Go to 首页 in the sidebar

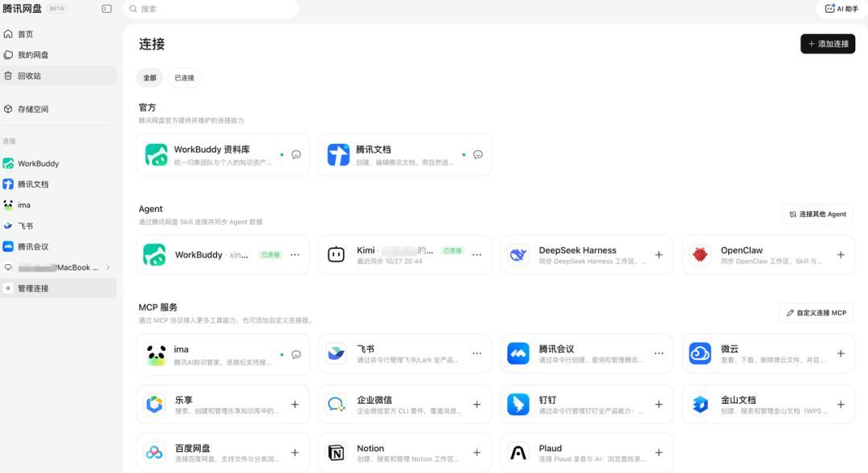coord(58,34)
